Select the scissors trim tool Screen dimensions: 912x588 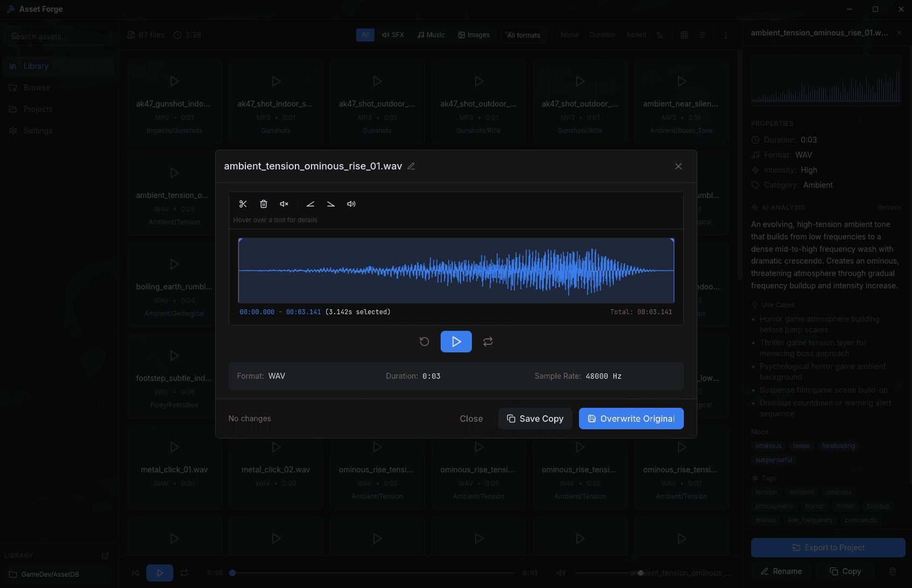243,204
